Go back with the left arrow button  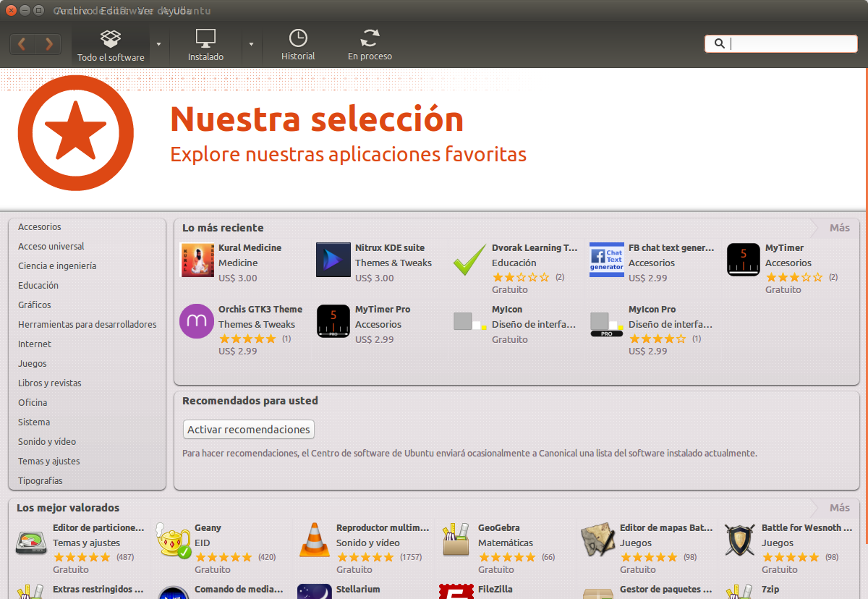(22, 44)
